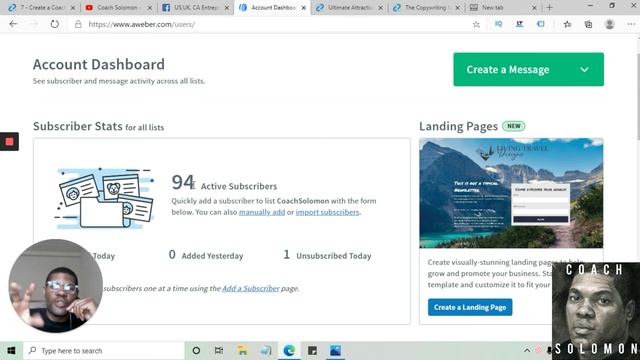Click the 'Type here to search' taskbar box

click(x=104, y=351)
